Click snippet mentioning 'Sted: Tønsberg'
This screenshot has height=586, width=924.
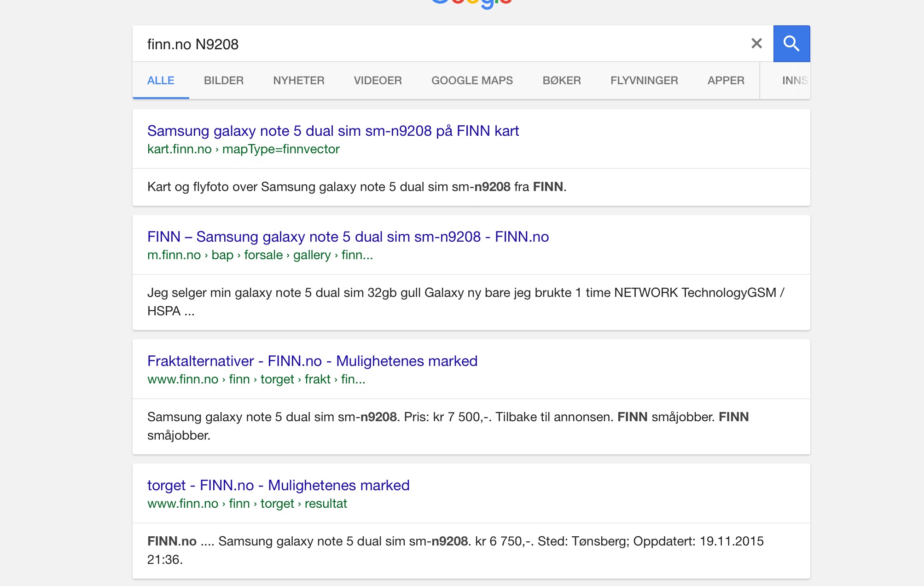point(455,551)
